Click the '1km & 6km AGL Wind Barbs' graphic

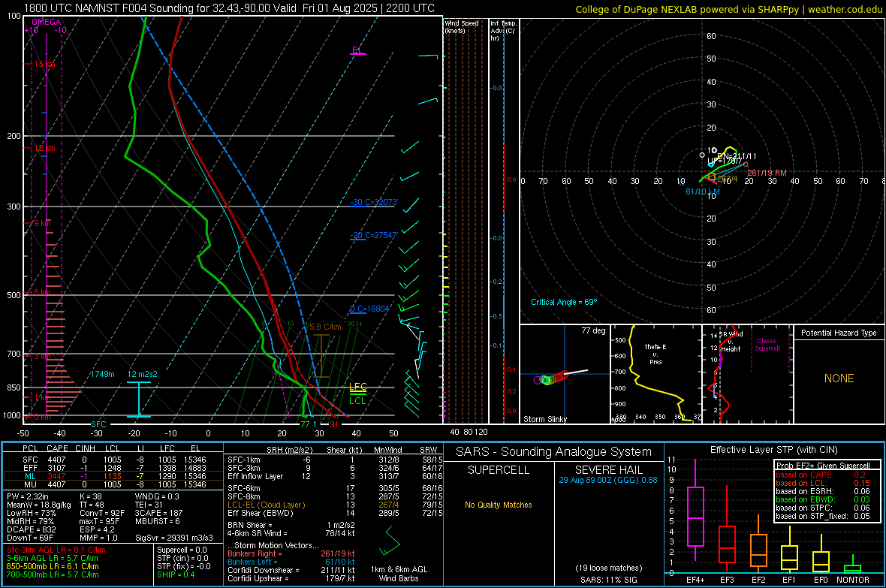[x=390, y=541]
